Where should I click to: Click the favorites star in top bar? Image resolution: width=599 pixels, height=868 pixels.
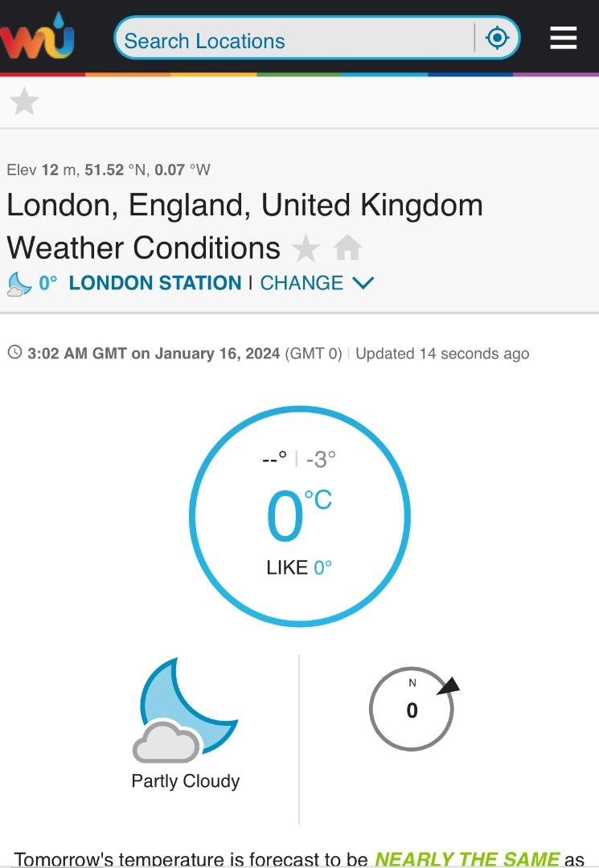(x=24, y=102)
